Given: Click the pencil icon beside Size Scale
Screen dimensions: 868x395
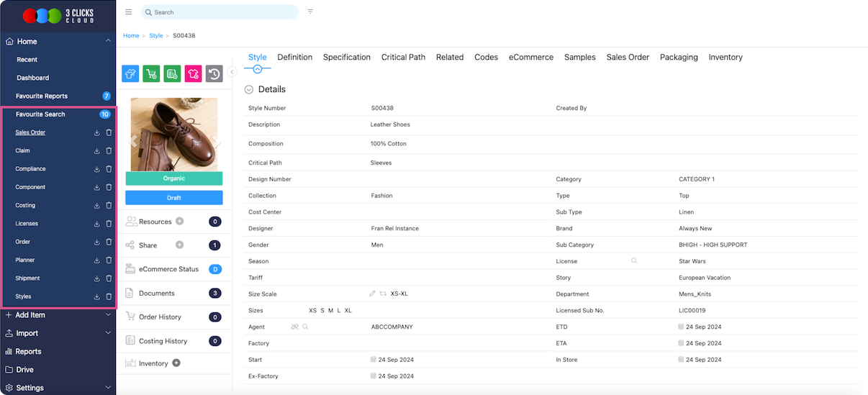Looking at the screenshot, I should [x=372, y=294].
